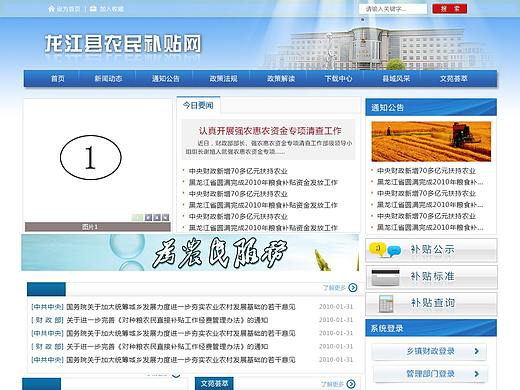The height and width of the screenshot is (390, 520).
Task: Click the 乡镇财政登录 login button
Action: [429, 352]
